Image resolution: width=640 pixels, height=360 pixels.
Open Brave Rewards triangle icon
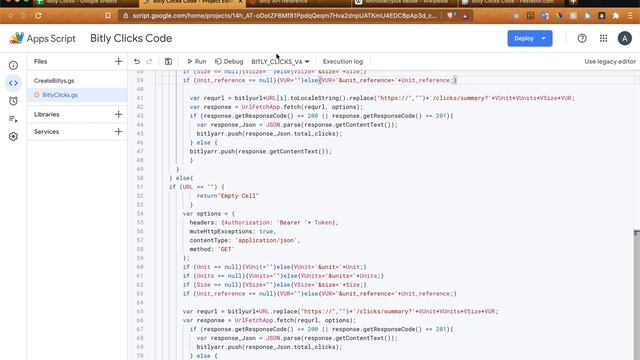pos(466,16)
